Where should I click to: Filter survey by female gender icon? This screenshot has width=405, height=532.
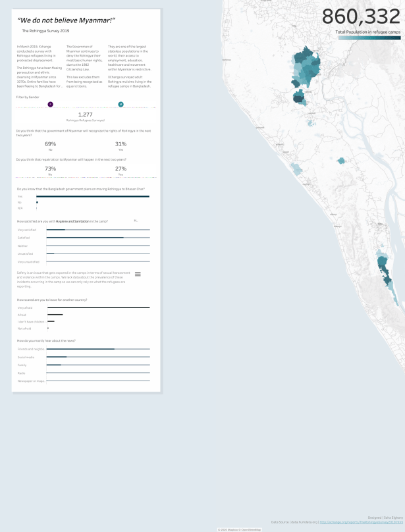tap(51, 104)
